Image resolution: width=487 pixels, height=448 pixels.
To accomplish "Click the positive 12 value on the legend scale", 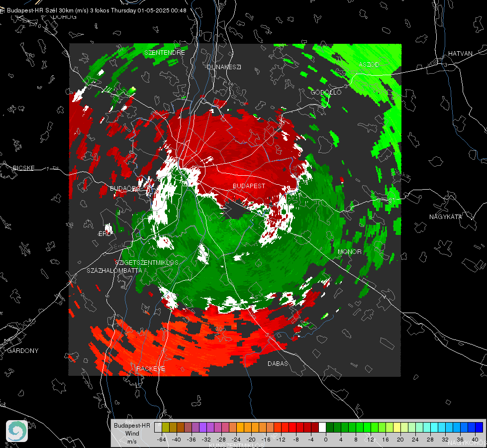I will tap(371, 440).
